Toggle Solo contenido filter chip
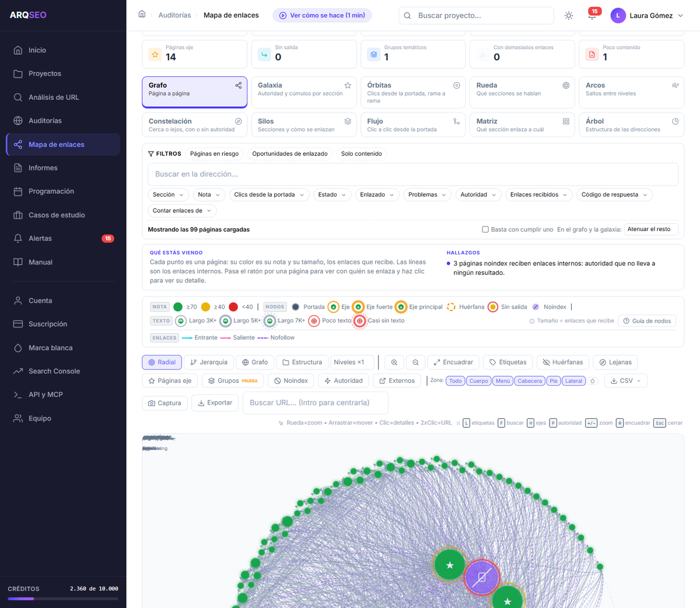700x608 pixels. tap(362, 154)
